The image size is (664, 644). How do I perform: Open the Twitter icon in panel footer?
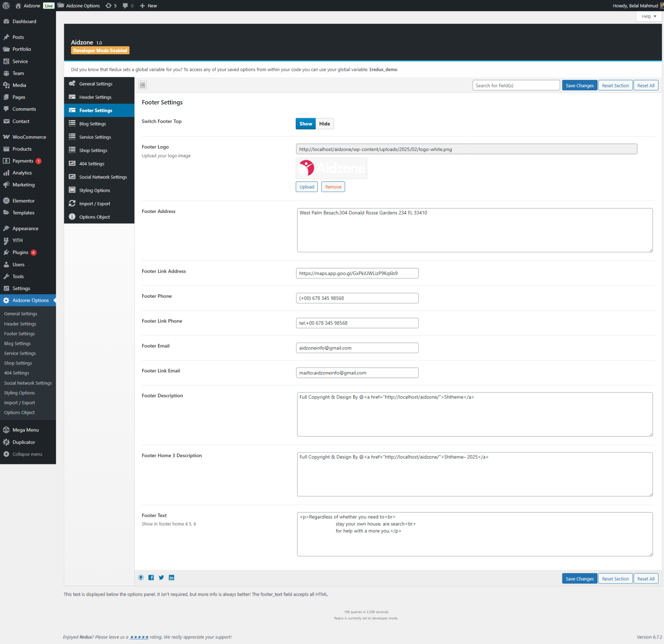coord(161,577)
